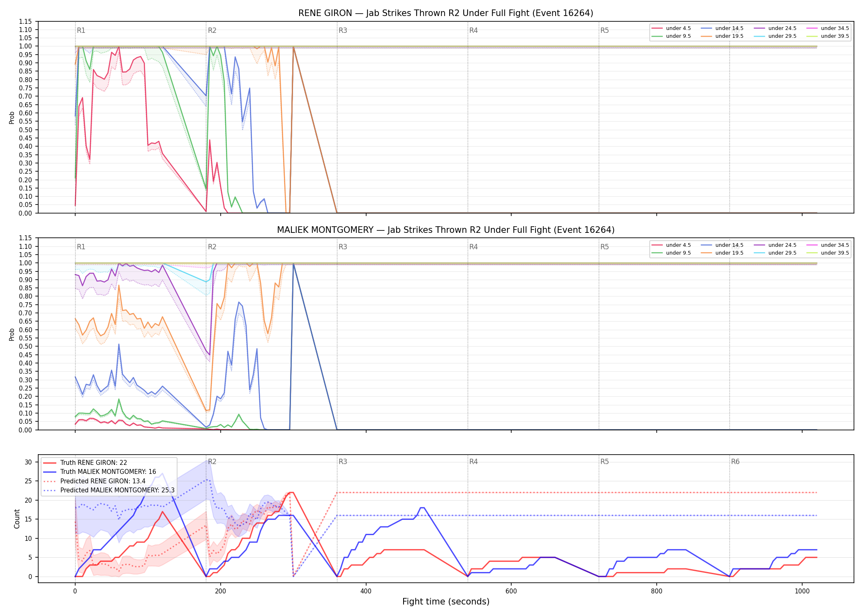863x616 pixels.
Task: Click R1 round label in MALIEK MONTGOMERY chart
Action: click(81, 247)
